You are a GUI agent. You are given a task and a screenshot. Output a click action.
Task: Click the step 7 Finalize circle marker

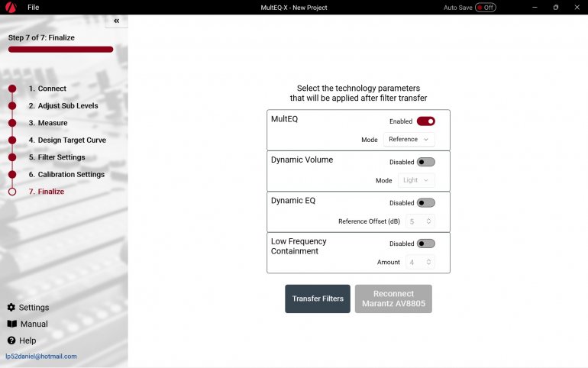[x=12, y=192]
